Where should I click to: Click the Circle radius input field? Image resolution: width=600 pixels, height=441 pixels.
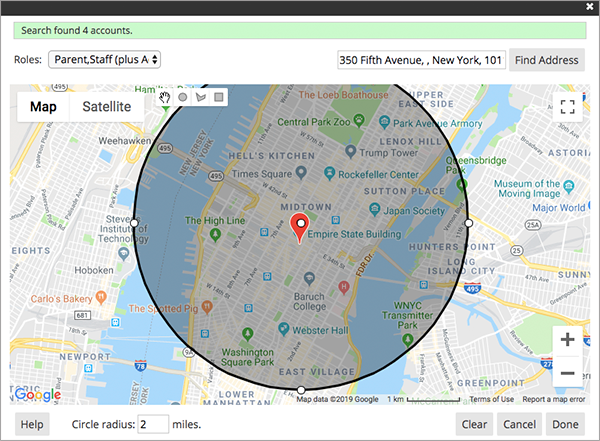click(153, 424)
